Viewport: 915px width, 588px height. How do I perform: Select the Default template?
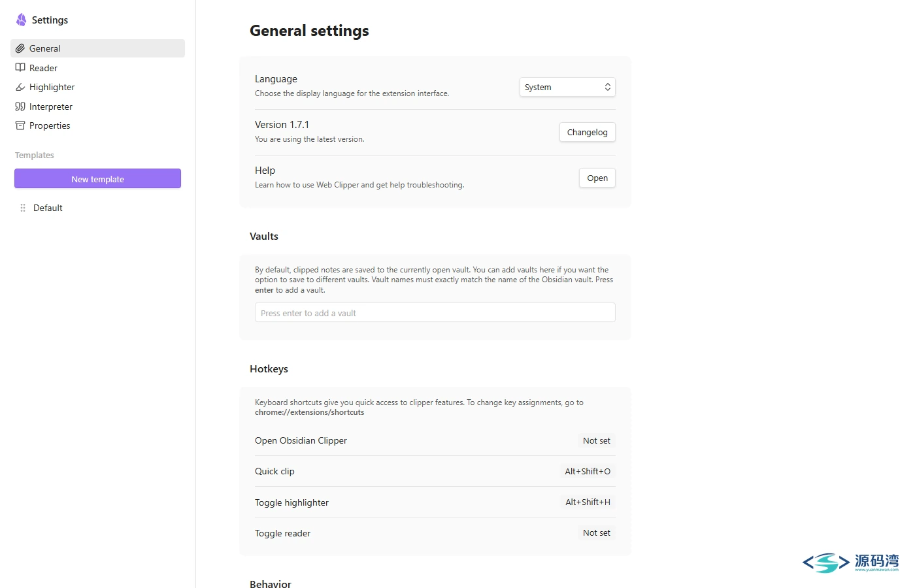click(x=97, y=208)
